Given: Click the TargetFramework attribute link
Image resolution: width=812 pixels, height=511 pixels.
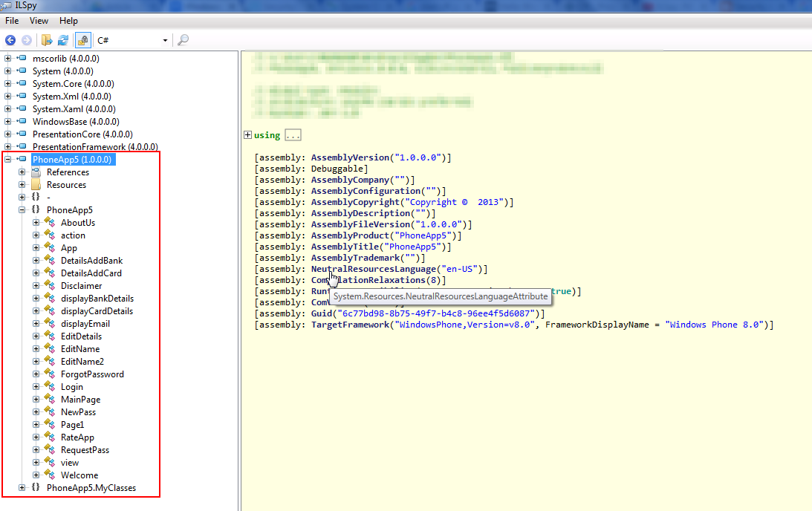Looking at the screenshot, I should click(x=350, y=325).
